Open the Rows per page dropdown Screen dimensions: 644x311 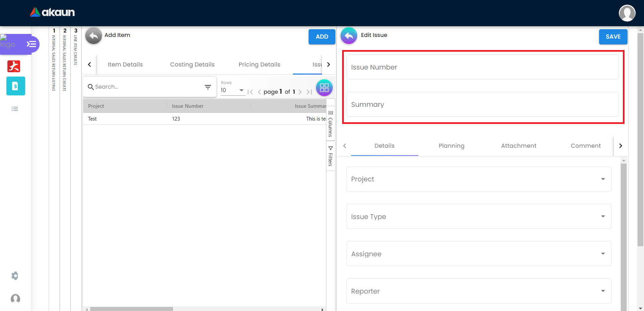[232, 90]
